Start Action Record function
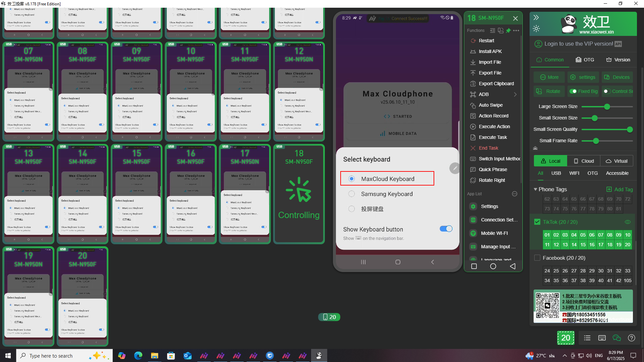 point(493,116)
